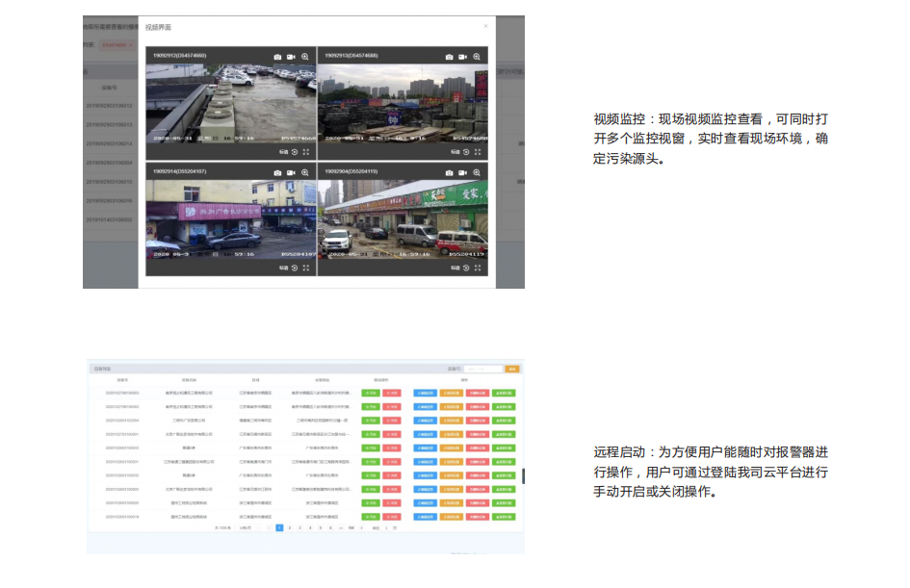Click the ellipsis more-pages button in pagination
The height and width of the screenshot is (588, 910).
340,527
